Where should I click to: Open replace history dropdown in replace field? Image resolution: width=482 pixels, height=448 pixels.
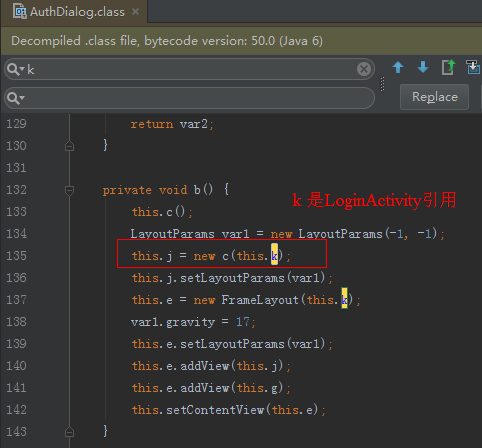pos(16,98)
